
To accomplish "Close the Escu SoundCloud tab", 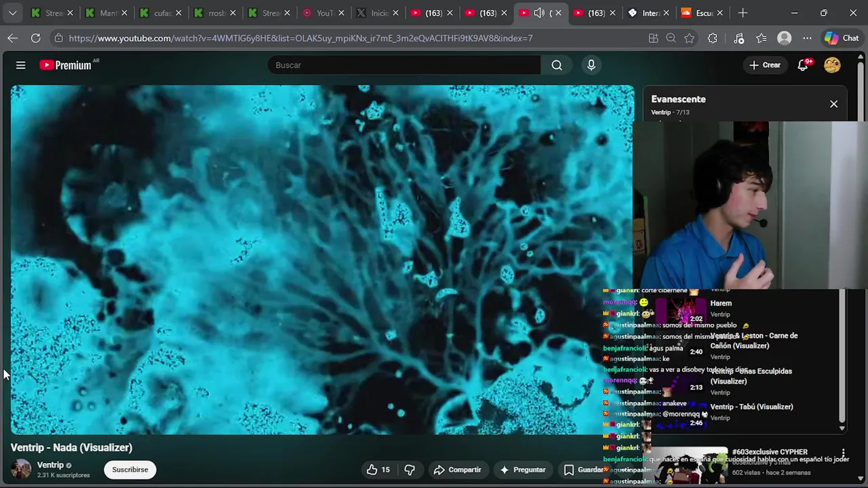I will point(720,13).
